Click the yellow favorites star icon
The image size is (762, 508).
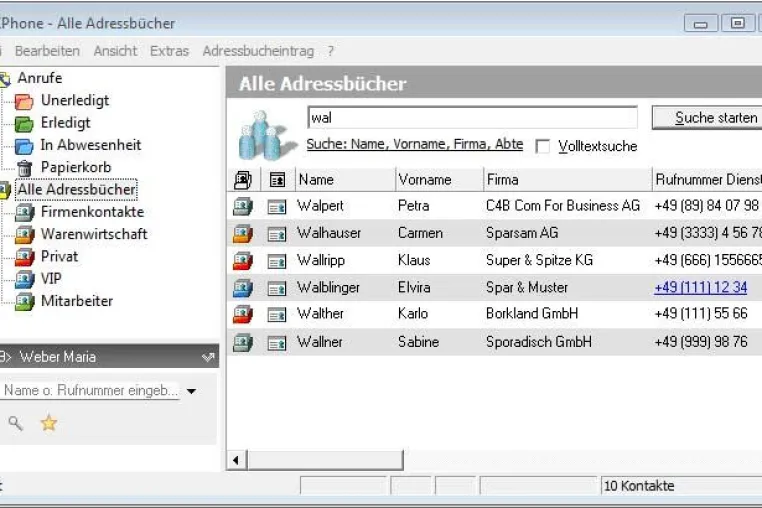[49, 423]
